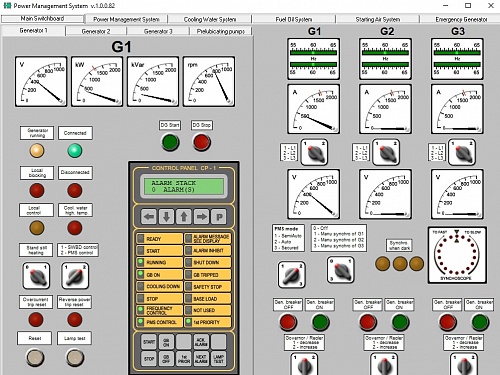Turn the Manu synchro selector switch

click(x=340, y=270)
